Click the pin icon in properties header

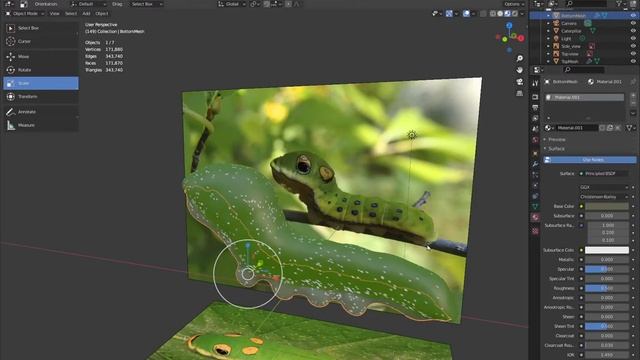tap(633, 82)
